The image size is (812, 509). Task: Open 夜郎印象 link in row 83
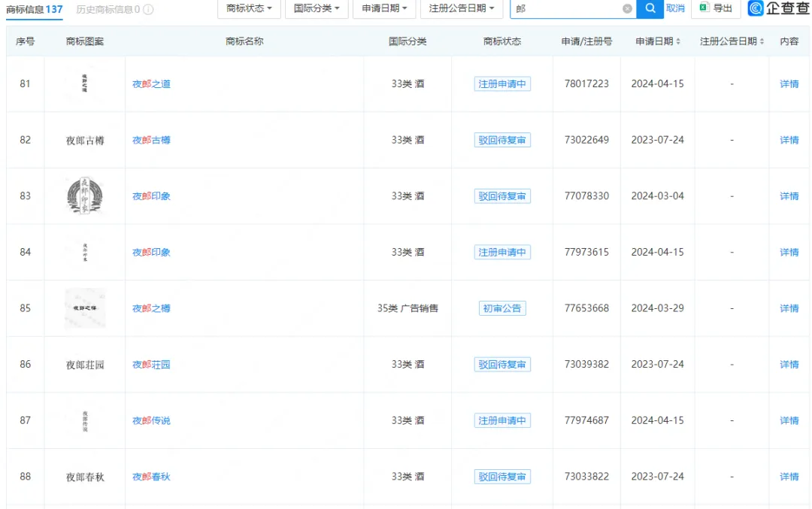coord(151,196)
